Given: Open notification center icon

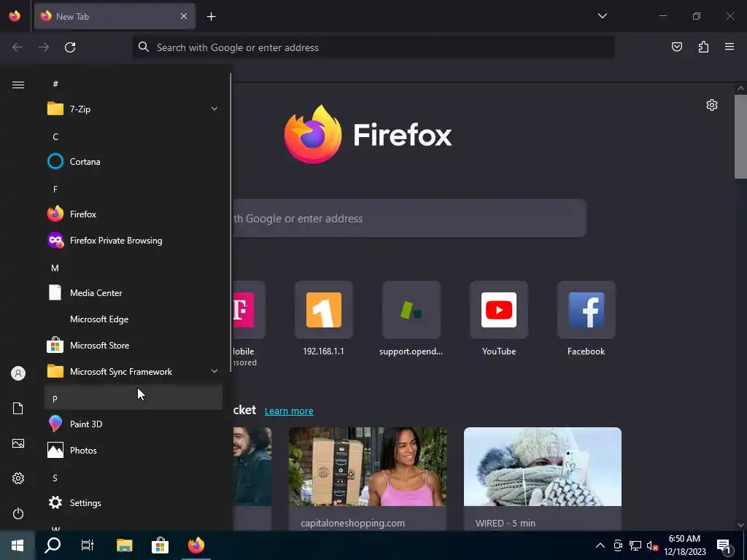Looking at the screenshot, I should 723,545.
